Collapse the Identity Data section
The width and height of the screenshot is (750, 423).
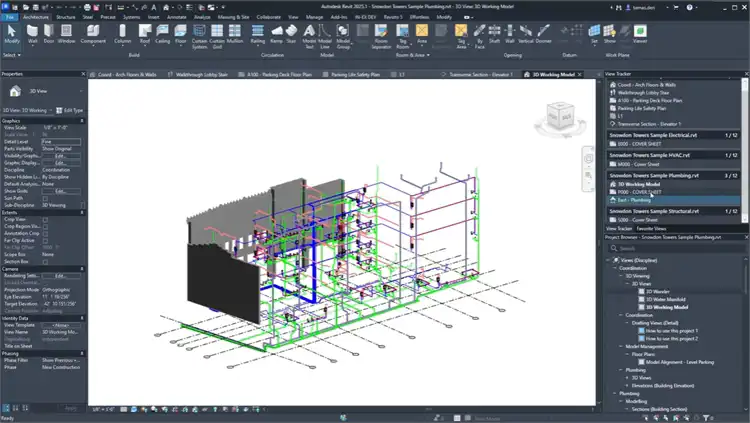coord(82,318)
